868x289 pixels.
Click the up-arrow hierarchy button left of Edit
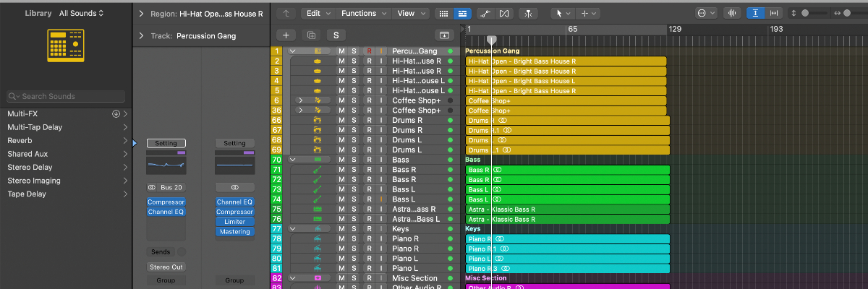click(x=286, y=13)
